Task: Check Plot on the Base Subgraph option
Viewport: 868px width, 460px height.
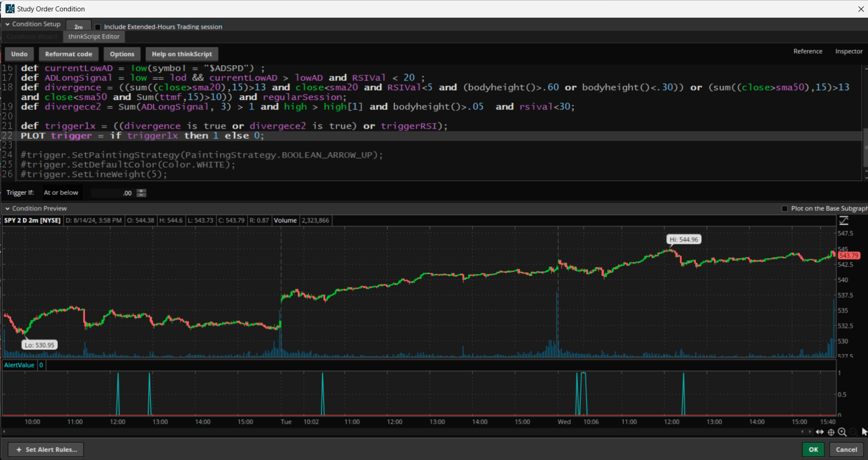Action: coord(785,209)
